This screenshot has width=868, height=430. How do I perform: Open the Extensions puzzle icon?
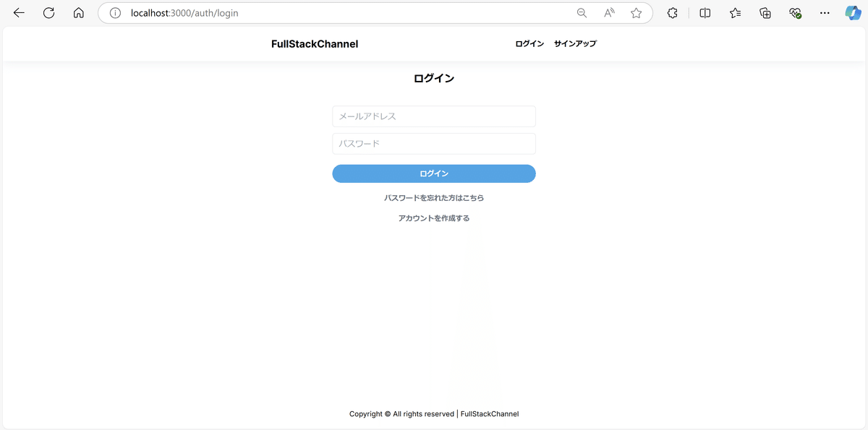[673, 13]
